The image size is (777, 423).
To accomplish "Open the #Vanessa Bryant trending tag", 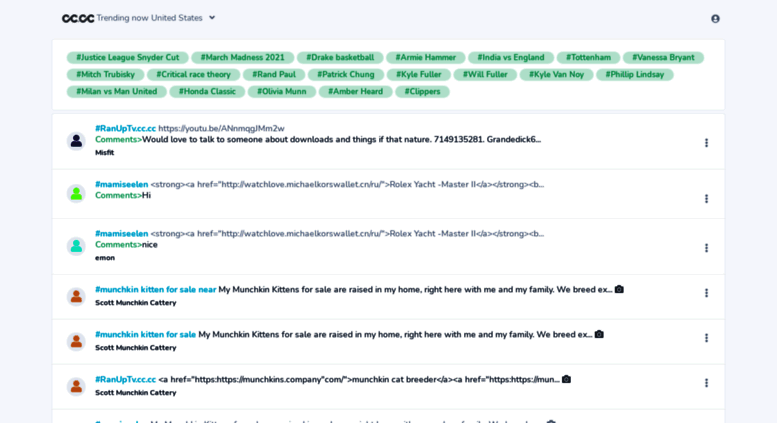I will click(663, 57).
